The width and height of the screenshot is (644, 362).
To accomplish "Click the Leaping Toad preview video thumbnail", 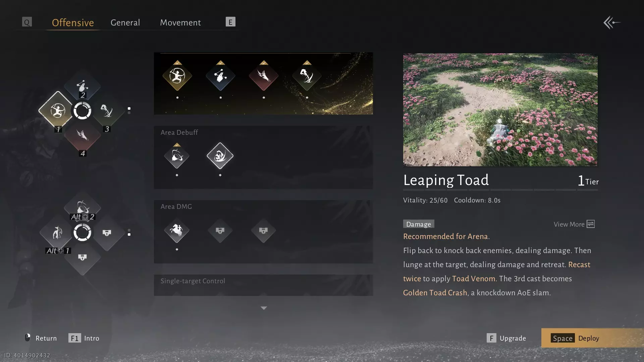I will point(500,110).
